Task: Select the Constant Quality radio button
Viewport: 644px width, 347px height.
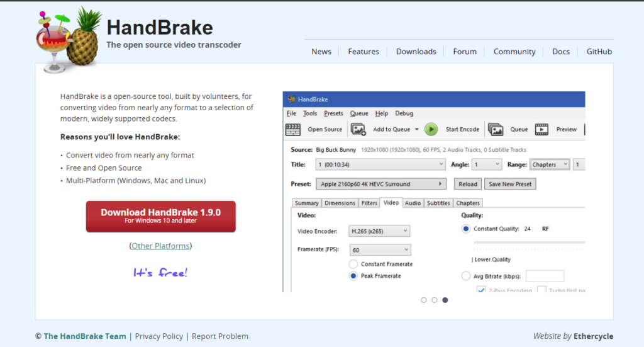Action: pyautogui.click(x=466, y=229)
